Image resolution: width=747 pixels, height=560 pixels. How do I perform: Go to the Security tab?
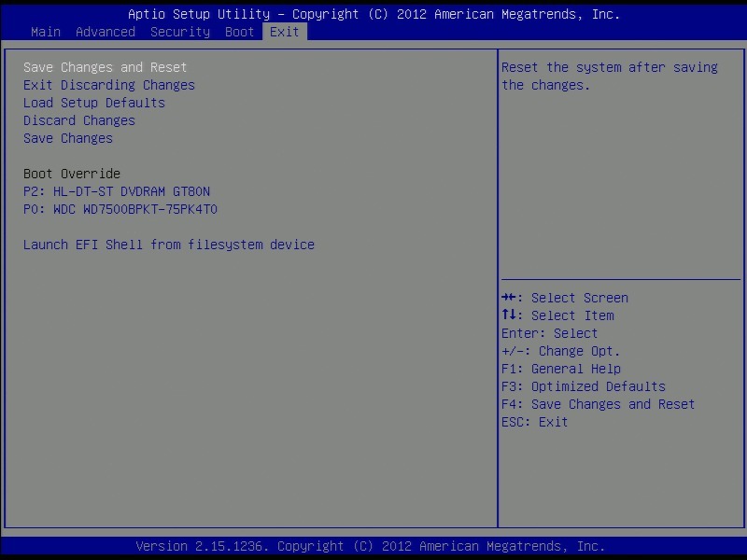[180, 32]
